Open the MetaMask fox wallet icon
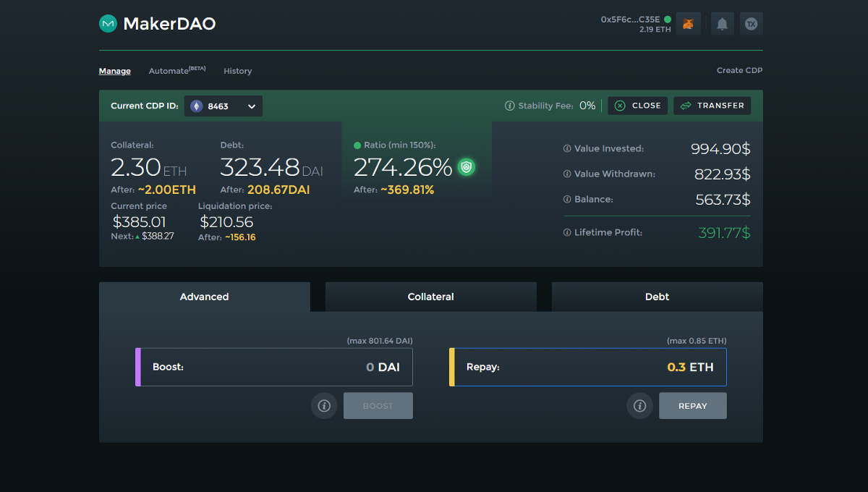 coord(689,24)
